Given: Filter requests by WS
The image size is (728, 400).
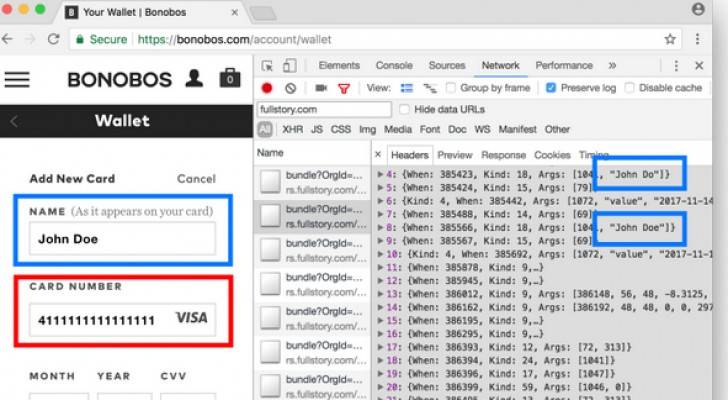Looking at the screenshot, I should (x=482, y=129).
